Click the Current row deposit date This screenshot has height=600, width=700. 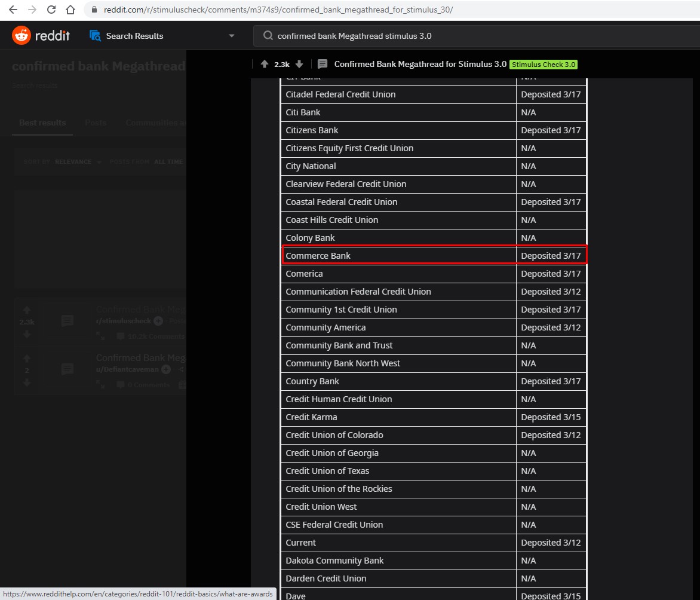[x=551, y=543]
